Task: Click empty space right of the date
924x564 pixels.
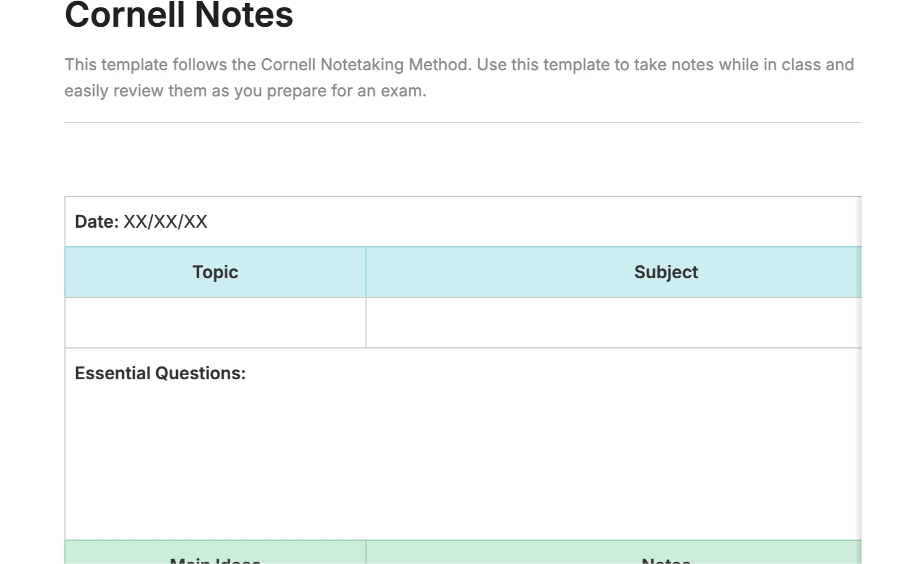Action: pos(523,222)
